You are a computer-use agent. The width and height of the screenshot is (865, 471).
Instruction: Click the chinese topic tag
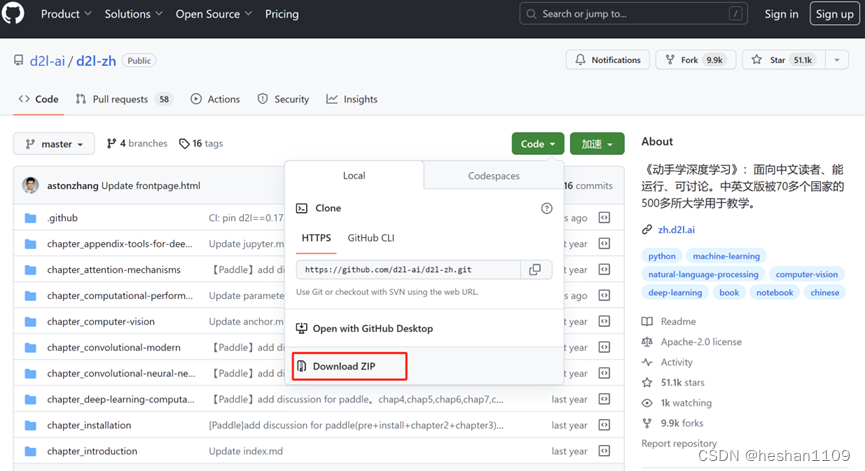pyautogui.click(x=825, y=292)
